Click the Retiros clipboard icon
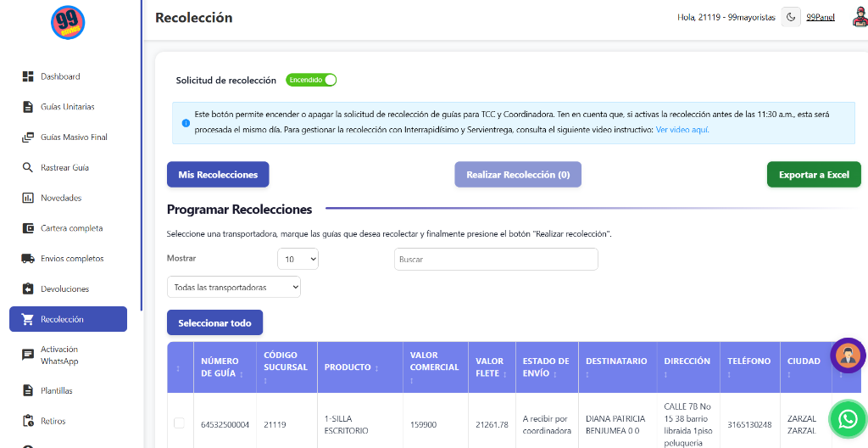Image resolution: width=868 pixels, height=448 pixels. tap(28, 422)
